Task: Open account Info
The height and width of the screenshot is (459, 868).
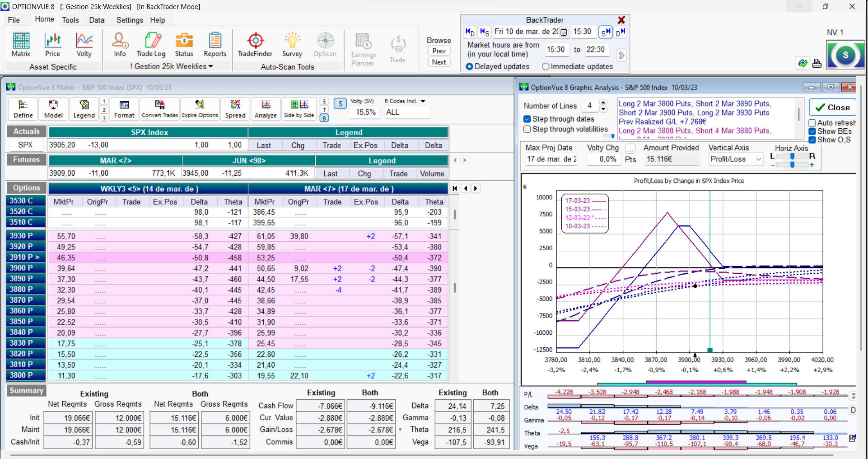Action: (120, 45)
